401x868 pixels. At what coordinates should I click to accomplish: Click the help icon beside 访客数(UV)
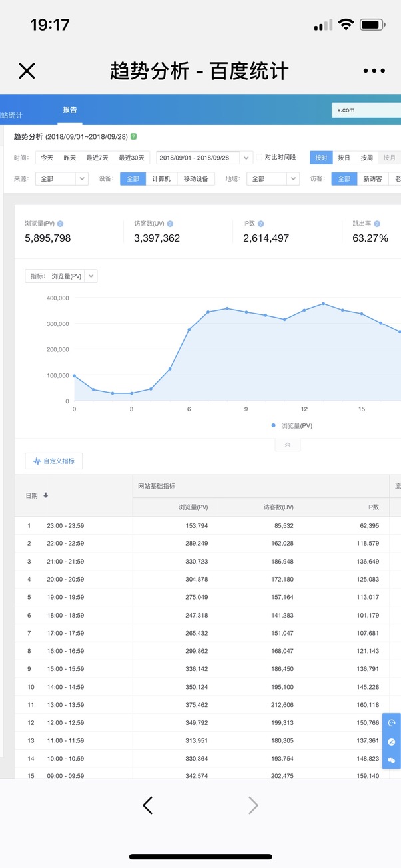click(x=170, y=224)
